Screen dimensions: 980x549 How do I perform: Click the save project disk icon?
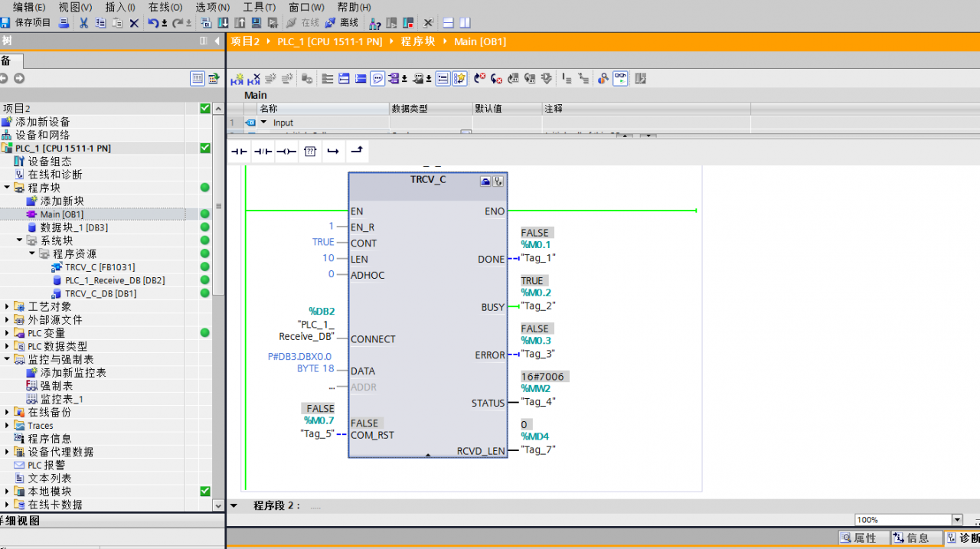click(5, 23)
